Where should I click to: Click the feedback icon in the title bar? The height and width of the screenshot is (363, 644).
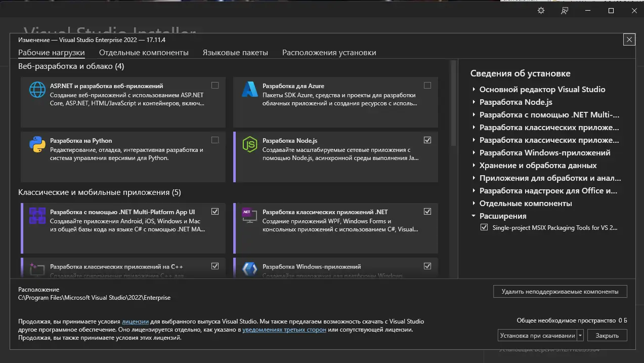pos(564,10)
